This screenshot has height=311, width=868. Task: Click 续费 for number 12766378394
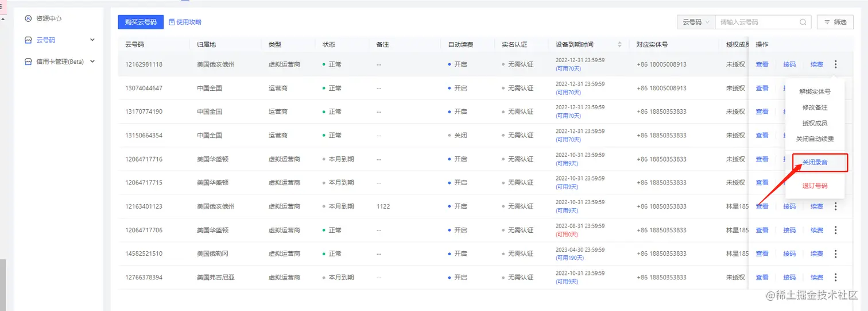(817, 277)
